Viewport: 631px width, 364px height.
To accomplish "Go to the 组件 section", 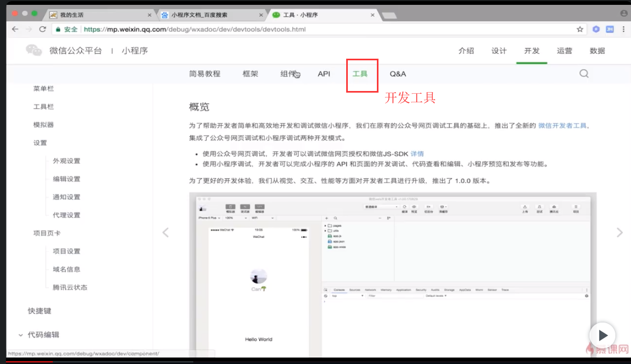I will [289, 74].
